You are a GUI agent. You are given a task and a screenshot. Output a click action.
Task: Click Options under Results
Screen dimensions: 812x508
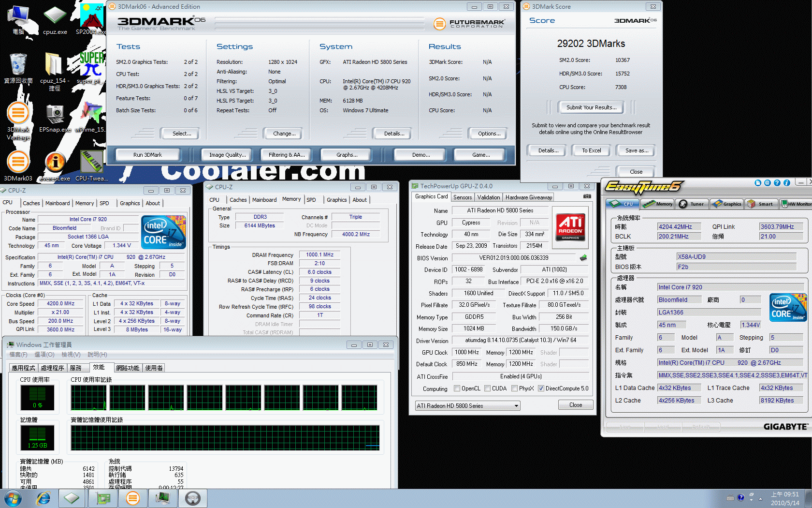click(489, 134)
